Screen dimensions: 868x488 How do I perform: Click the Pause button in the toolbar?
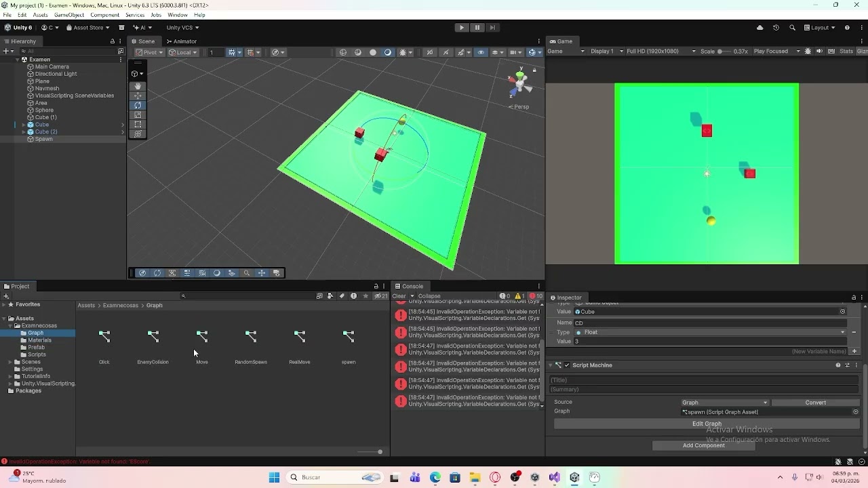[477, 28]
